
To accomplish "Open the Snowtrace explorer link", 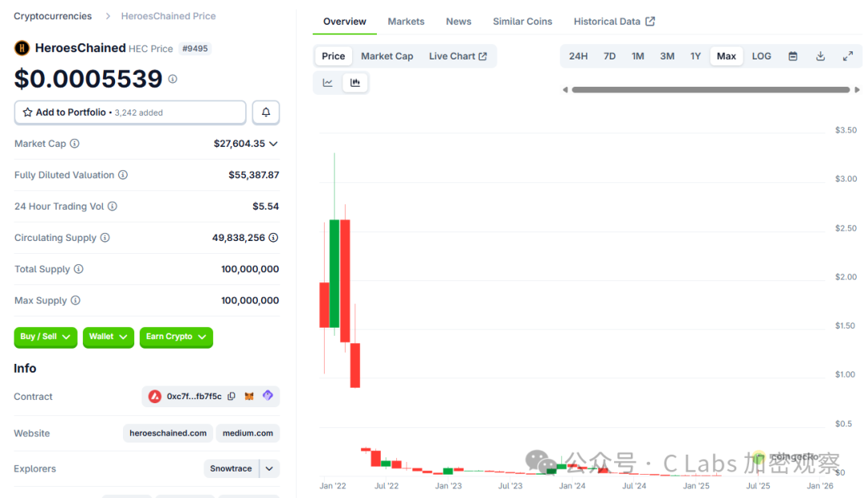I will pyautogui.click(x=231, y=468).
